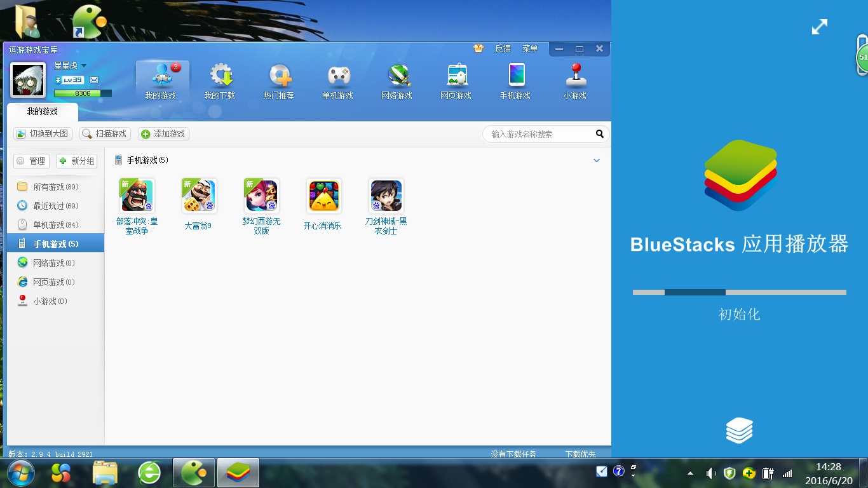
Task: Select 所有游戏 (89) in sidebar
Action: tap(55, 187)
